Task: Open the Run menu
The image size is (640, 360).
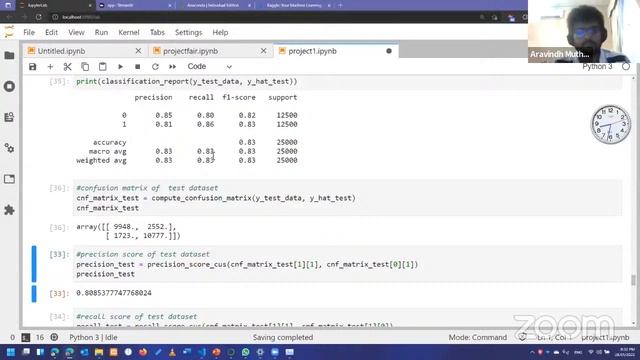Action: (101, 32)
